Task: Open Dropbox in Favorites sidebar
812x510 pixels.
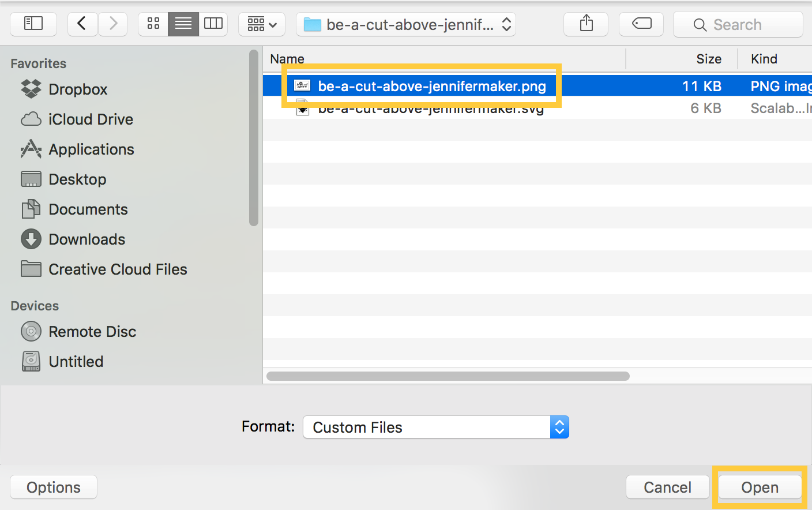Action: point(78,89)
